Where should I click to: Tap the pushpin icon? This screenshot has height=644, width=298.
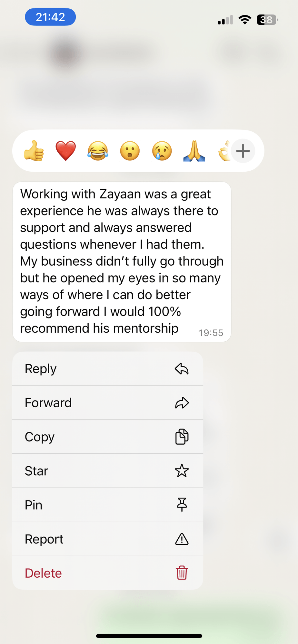pyautogui.click(x=182, y=505)
